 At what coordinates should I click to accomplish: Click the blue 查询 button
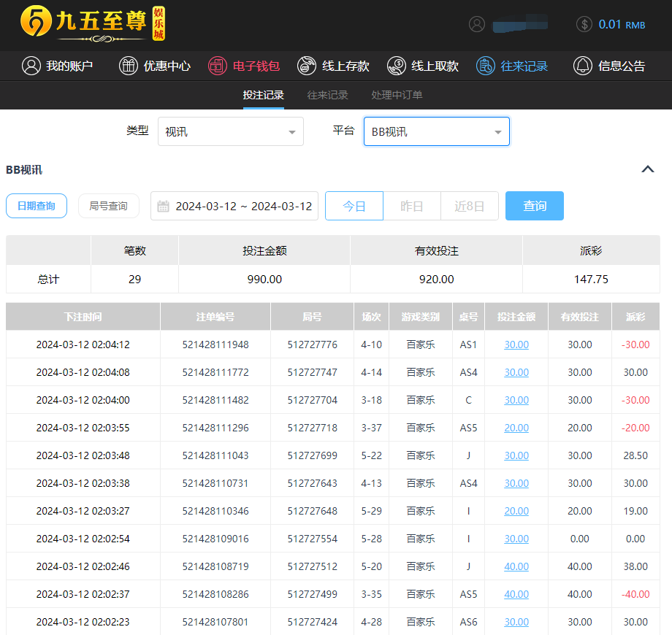534,206
